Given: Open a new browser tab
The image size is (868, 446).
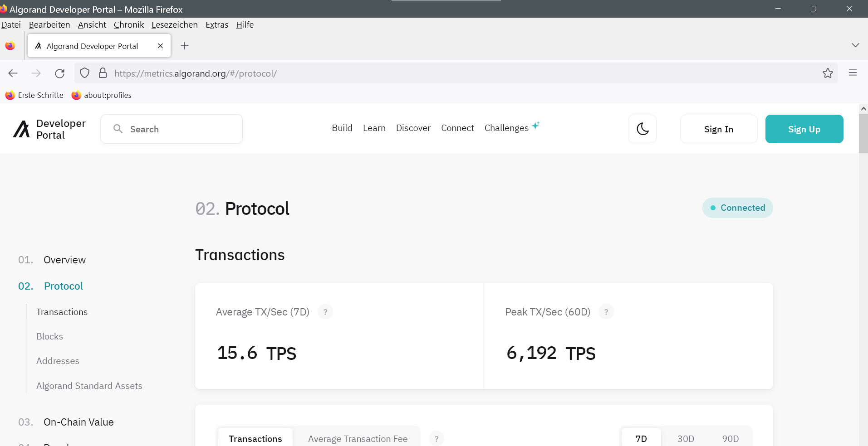Looking at the screenshot, I should click(x=184, y=46).
